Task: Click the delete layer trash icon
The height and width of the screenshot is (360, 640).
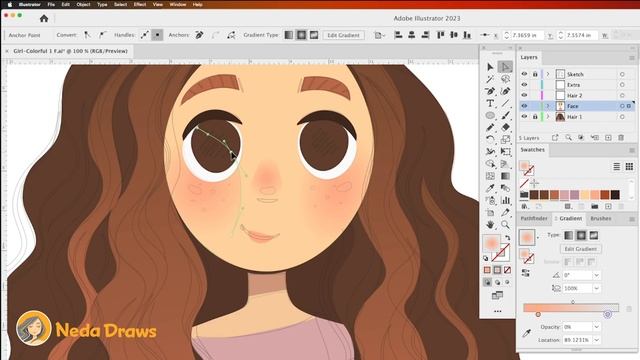Action: click(x=621, y=138)
